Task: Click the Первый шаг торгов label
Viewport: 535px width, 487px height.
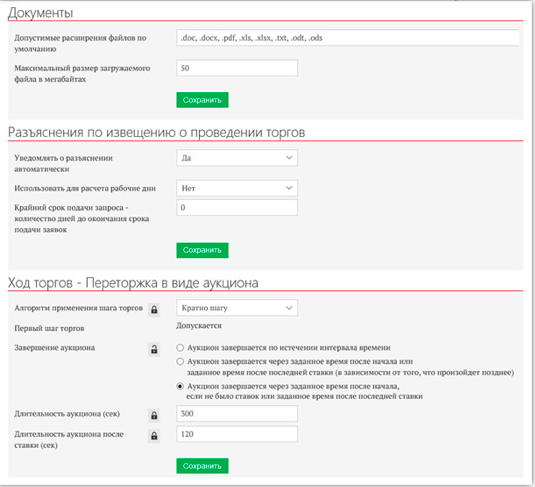Action: pyautogui.click(x=49, y=328)
